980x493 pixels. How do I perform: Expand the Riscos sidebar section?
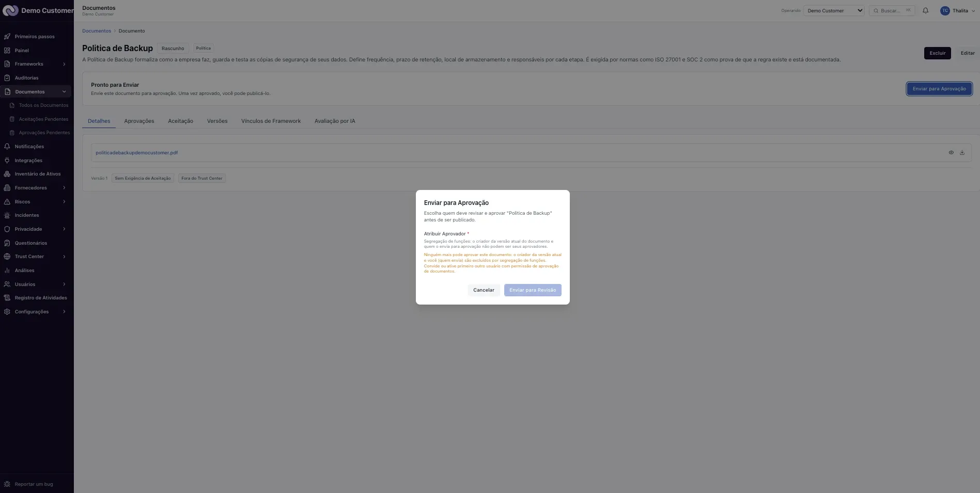[64, 202]
